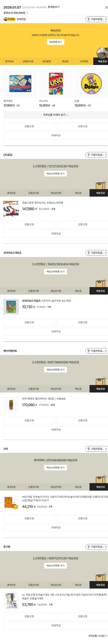
Task: Click 배송상세현황 보기 for CJ대한통운 521213002361
Action: click(55, 174)
